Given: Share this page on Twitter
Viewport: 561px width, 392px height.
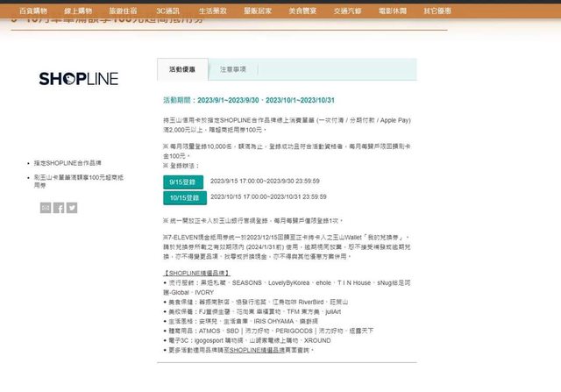Looking at the screenshot, I should (72, 208).
